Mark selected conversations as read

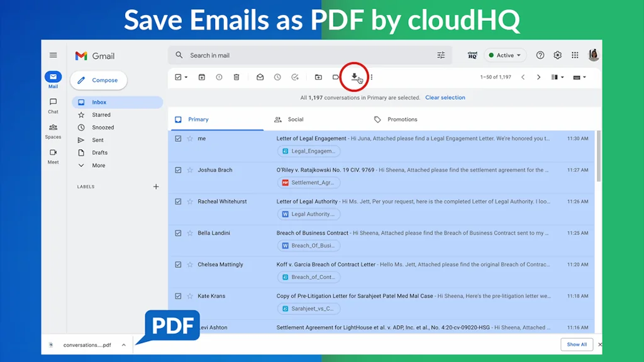[260, 77]
